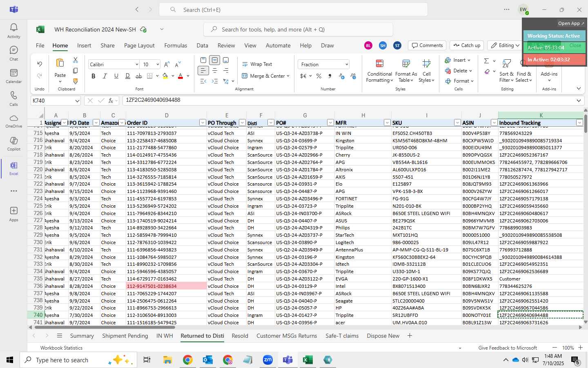Screen dimensions: 588x368
Task: Activate the Format Painter brush
Action: coord(76,81)
